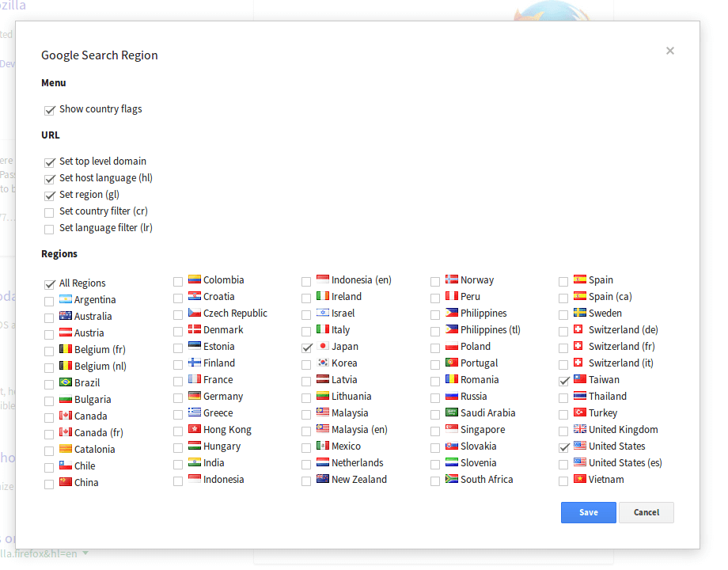Viewport: 728px width, 570px height.
Task: Cancel the region dialog
Action: pos(646,512)
